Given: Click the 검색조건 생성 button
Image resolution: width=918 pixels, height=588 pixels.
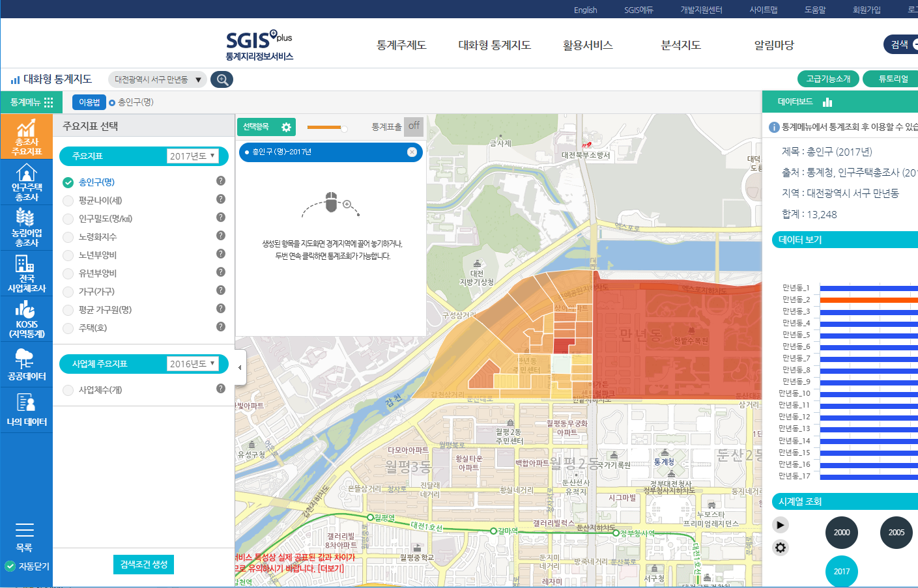Looking at the screenshot, I should (143, 565).
